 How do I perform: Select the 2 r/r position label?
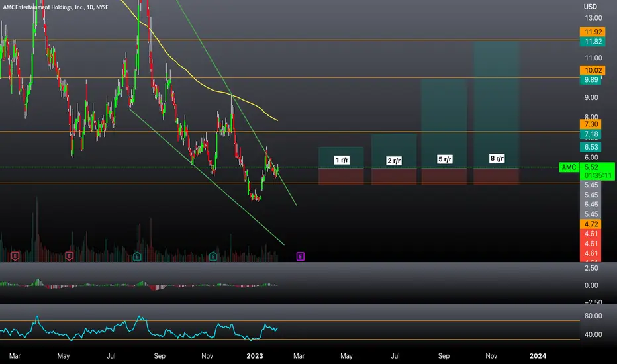coord(394,161)
